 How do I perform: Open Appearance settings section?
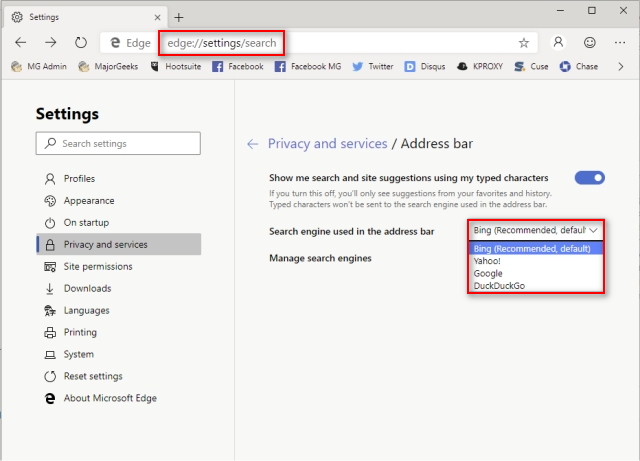[x=118, y=200]
